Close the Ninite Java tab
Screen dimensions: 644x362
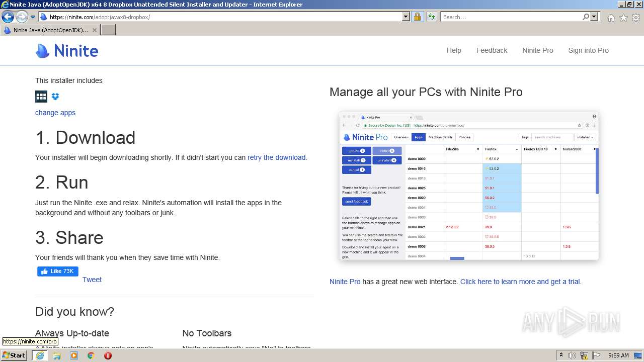(x=94, y=30)
